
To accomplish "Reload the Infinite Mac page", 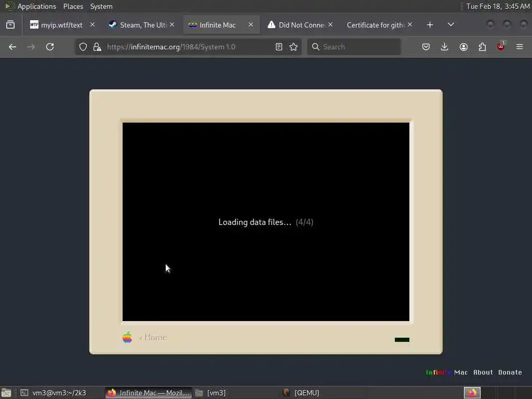I will (50, 47).
